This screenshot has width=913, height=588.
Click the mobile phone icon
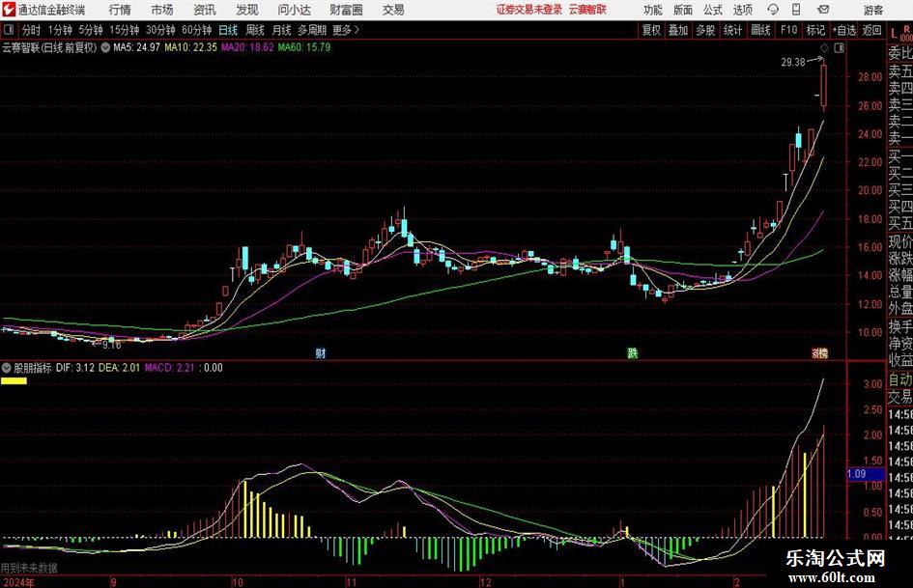pos(796,10)
